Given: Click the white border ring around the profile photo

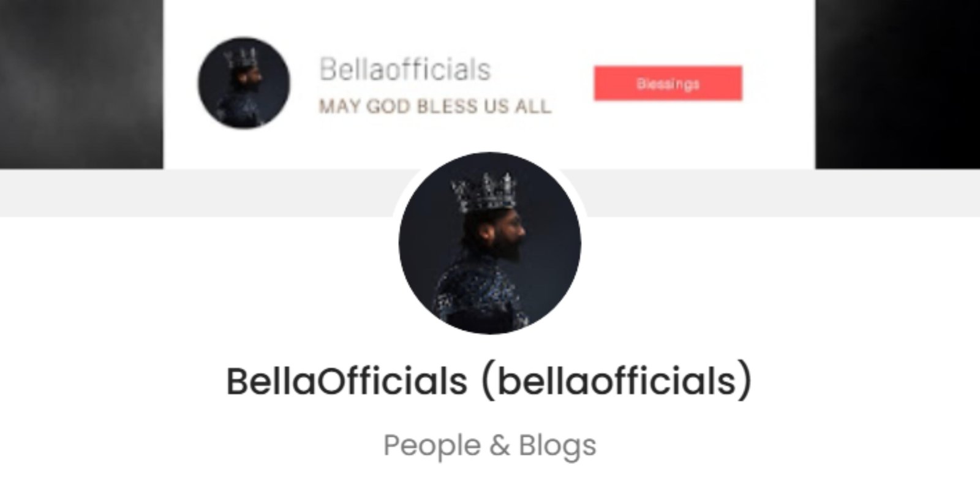Looking at the screenshot, I should pos(490,149).
